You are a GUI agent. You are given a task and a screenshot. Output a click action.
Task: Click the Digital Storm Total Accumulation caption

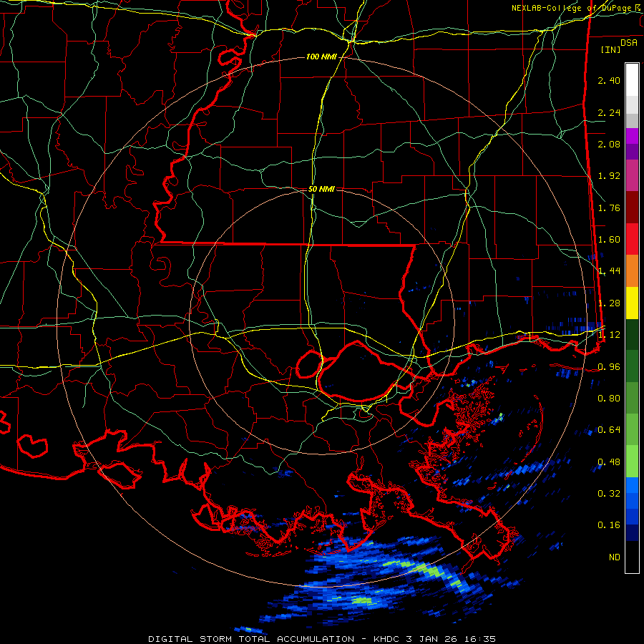pos(322,639)
